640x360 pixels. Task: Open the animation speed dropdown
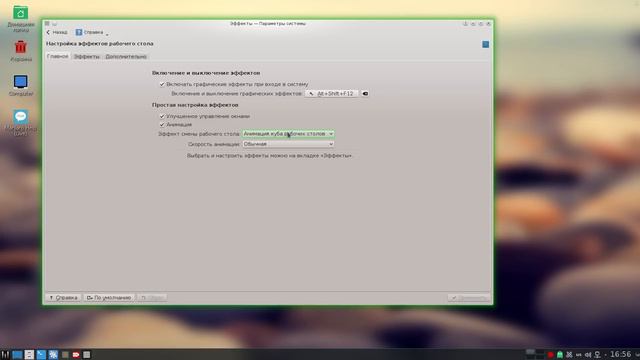[288, 144]
